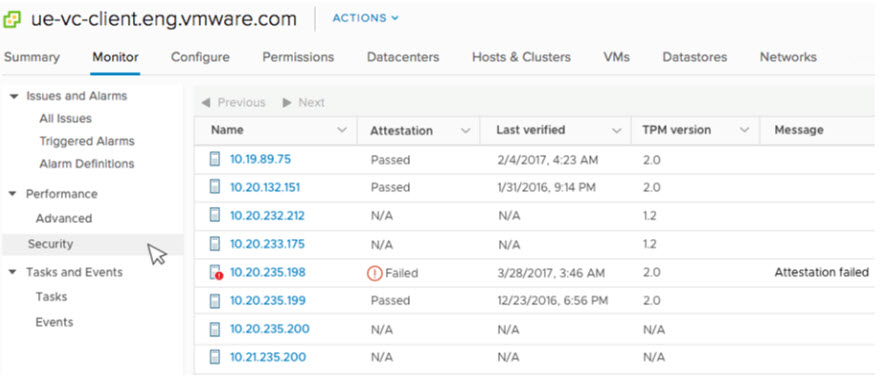Click host icon for 10.21.235.200

pyautogui.click(x=214, y=357)
